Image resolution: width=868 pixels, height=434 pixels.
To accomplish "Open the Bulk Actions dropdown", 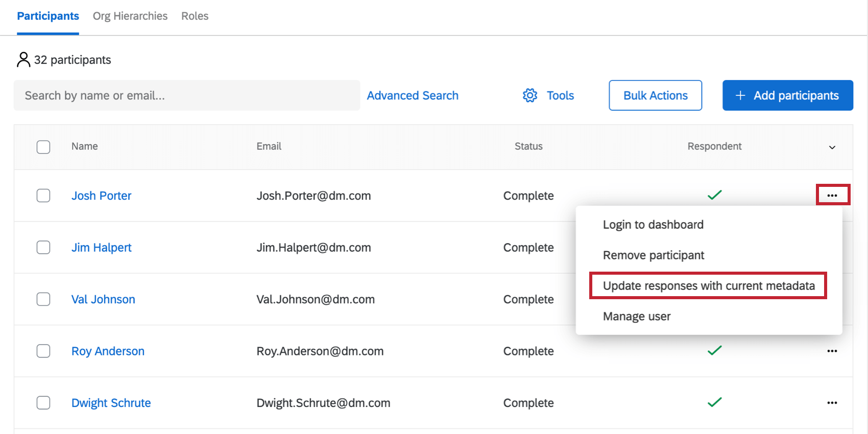I will (x=655, y=95).
